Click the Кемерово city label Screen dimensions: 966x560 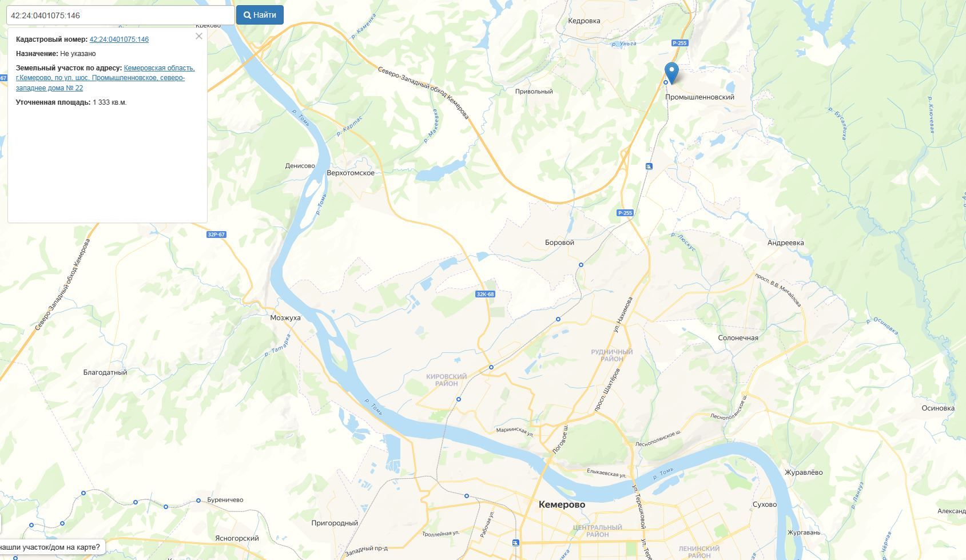[562, 505]
